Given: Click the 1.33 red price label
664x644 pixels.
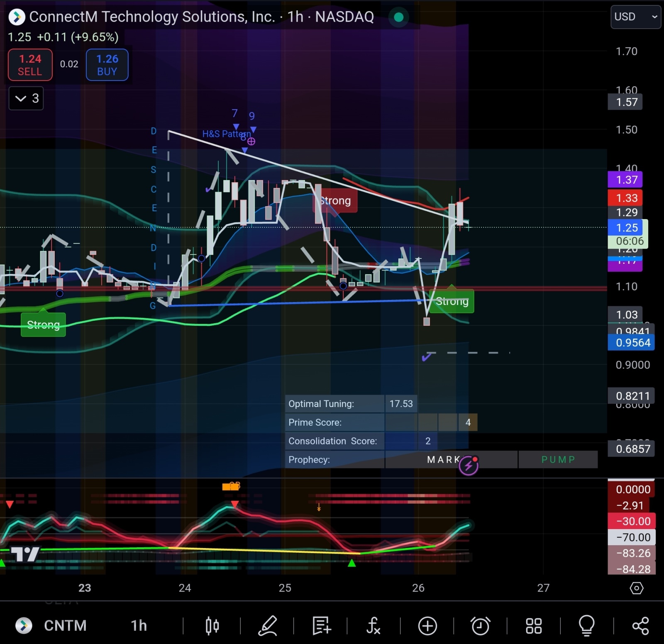Looking at the screenshot, I should pyautogui.click(x=625, y=198).
